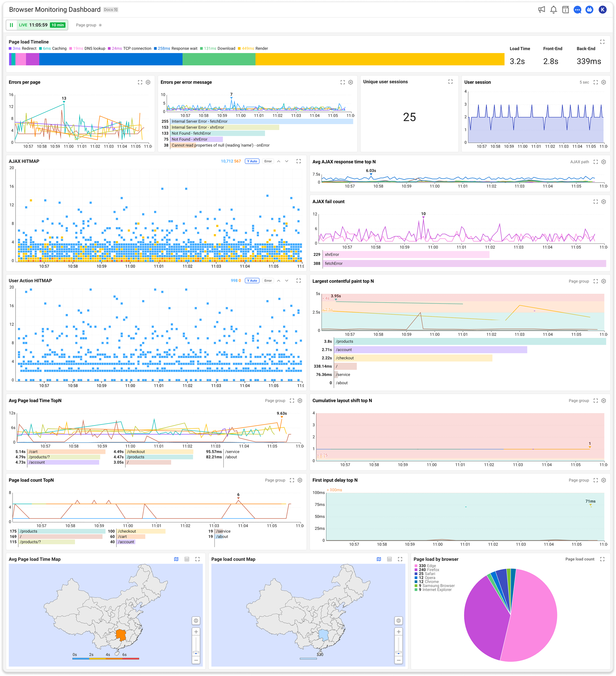Open the notifications bell
This screenshot has width=616, height=676.
(553, 10)
